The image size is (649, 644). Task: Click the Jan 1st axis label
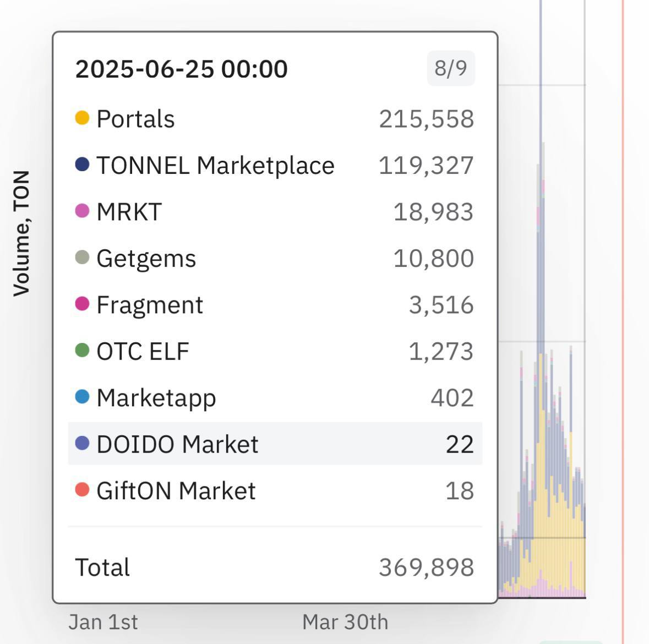[103, 622]
